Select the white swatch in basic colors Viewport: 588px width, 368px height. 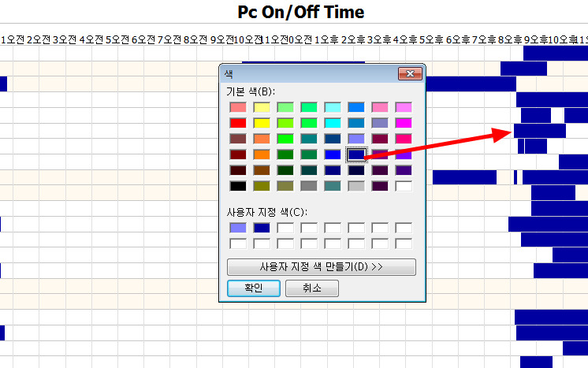[404, 186]
